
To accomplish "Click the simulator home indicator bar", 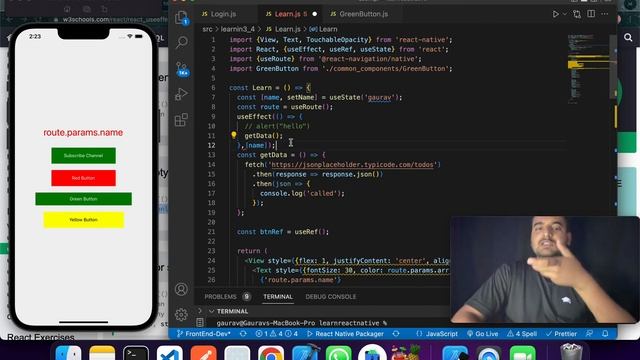I will (83, 322).
